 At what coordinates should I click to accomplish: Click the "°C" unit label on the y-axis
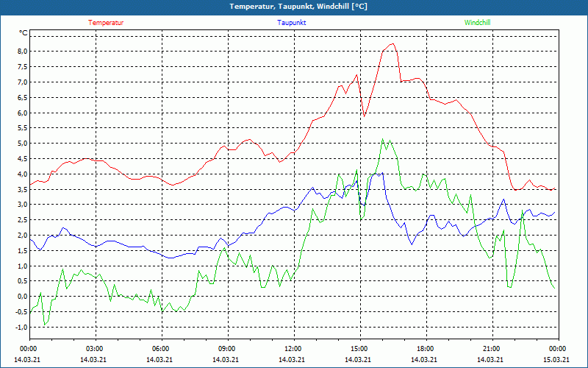24,33
